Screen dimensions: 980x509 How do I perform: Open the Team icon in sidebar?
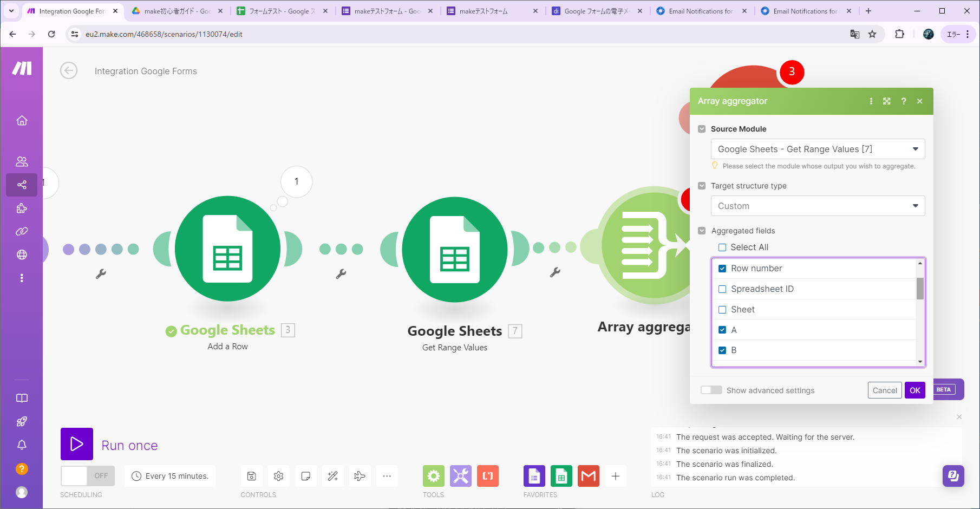[x=22, y=161]
